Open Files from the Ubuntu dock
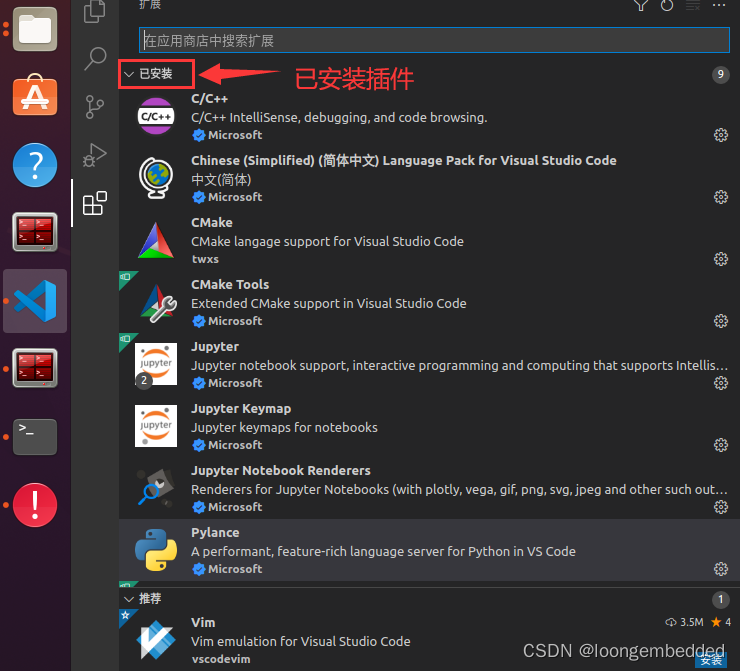 pos(35,29)
